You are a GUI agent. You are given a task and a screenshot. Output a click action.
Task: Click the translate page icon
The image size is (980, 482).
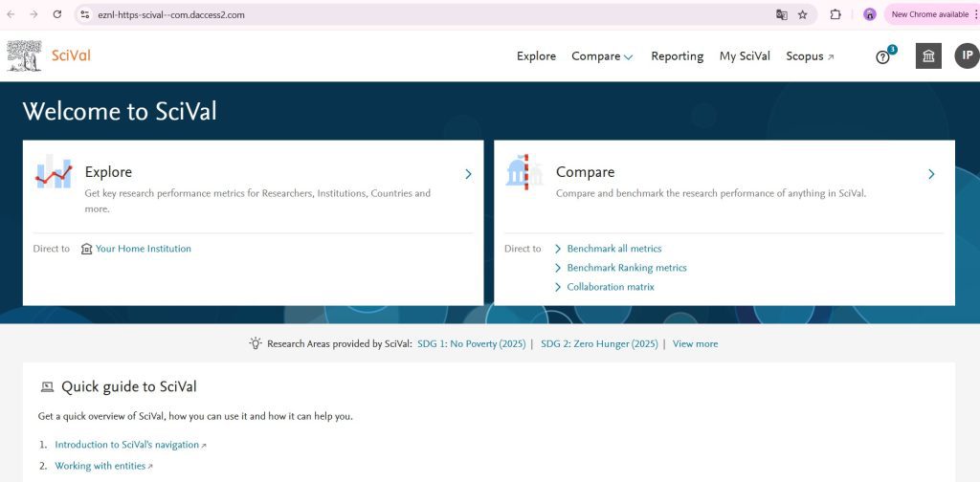(781, 14)
